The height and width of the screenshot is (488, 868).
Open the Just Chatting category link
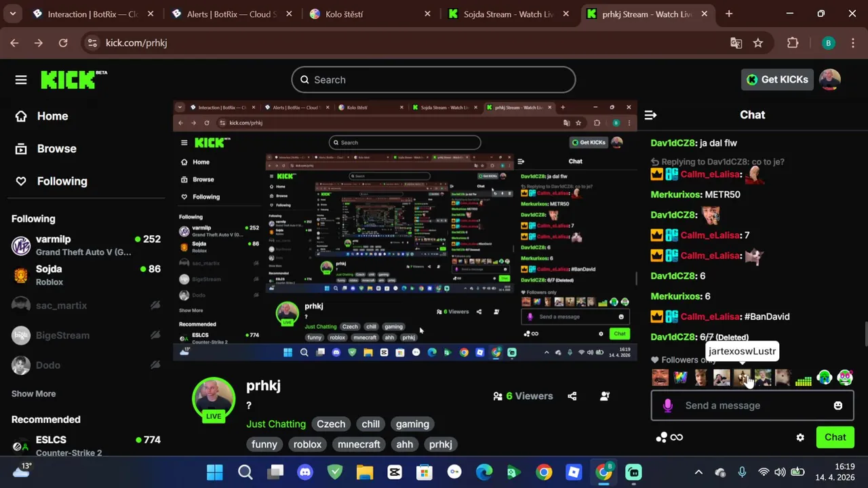point(276,424)
